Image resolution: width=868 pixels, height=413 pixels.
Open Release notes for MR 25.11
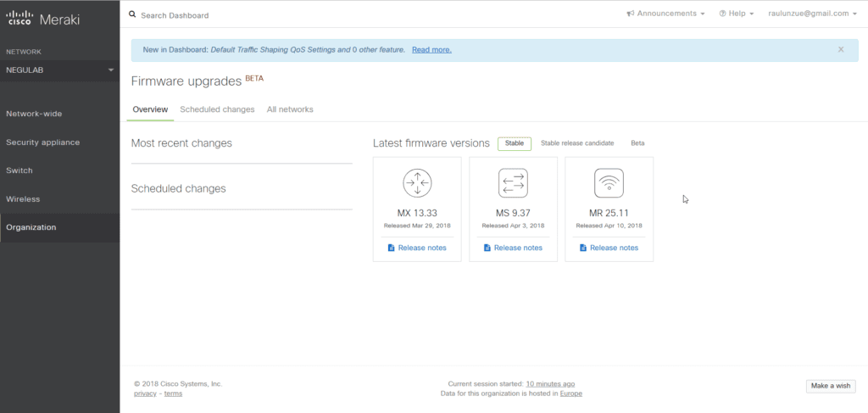(x=614, y=248)
